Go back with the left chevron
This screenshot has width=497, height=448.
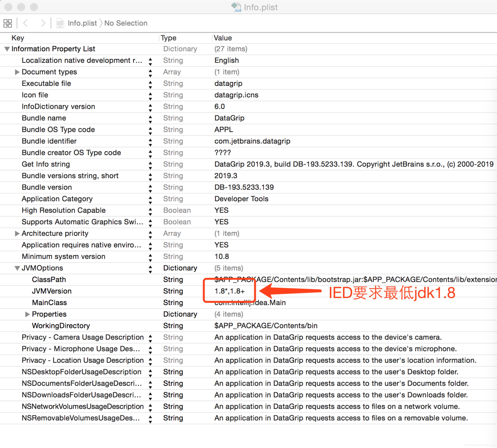coord(25,23)
